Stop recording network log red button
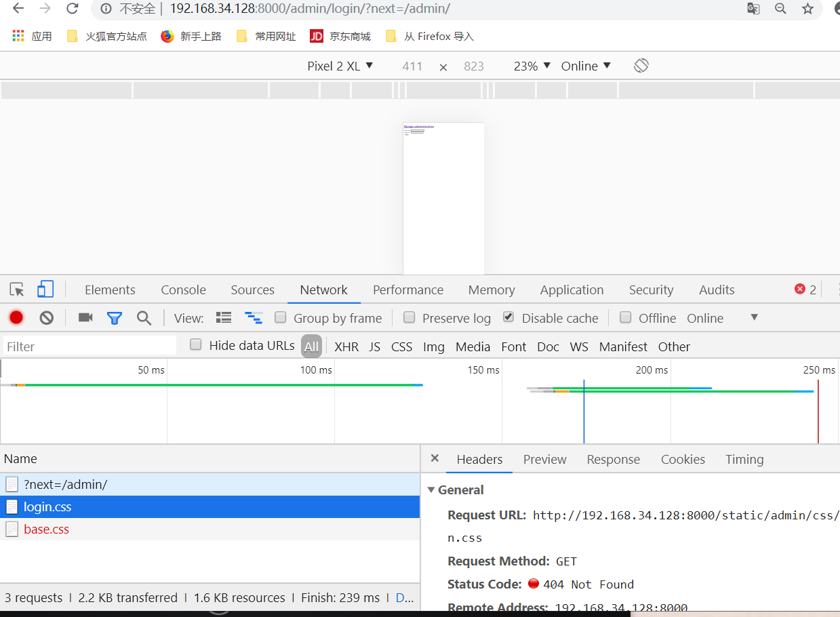 [16, 317]
